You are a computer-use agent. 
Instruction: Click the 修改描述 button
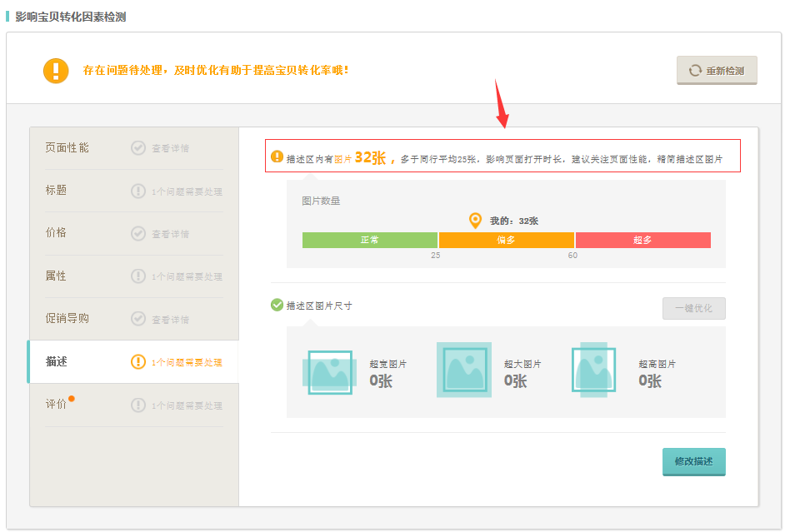click(x=693, y=461)
